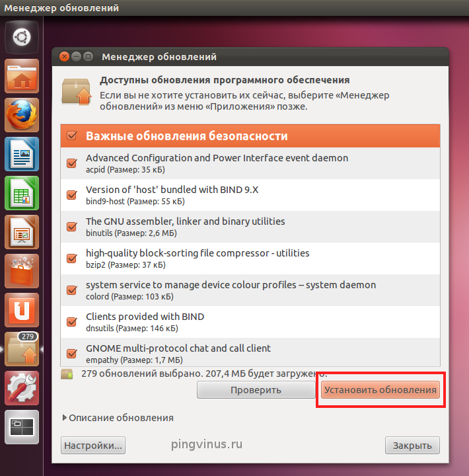Open LibreOffice Writer from the launcher
The width and height of the screenshot is (469, 476).
pos(22,154)
